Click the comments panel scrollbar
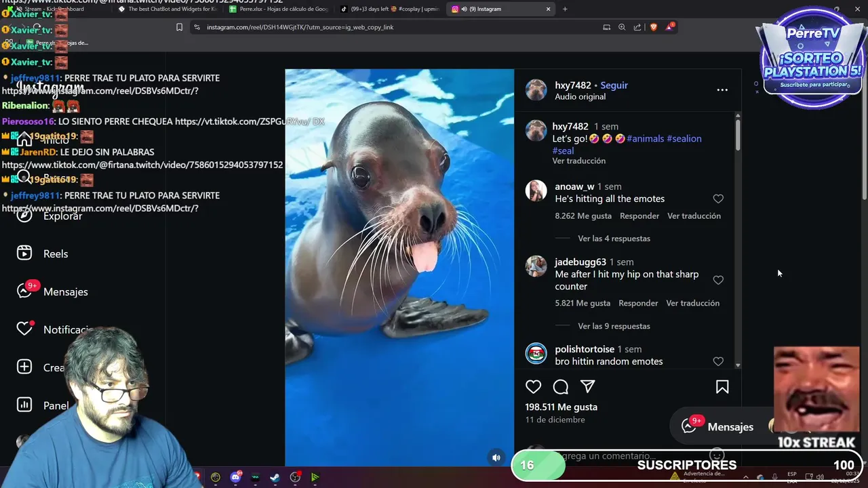The width and height of the screenshot is (868, 488). click(x=738, y=134)
